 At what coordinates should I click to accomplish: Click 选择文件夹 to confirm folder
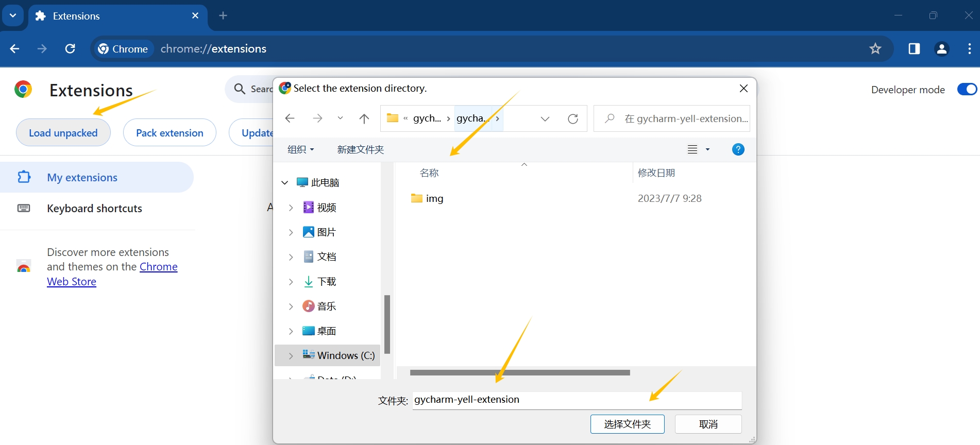point(628,424)
